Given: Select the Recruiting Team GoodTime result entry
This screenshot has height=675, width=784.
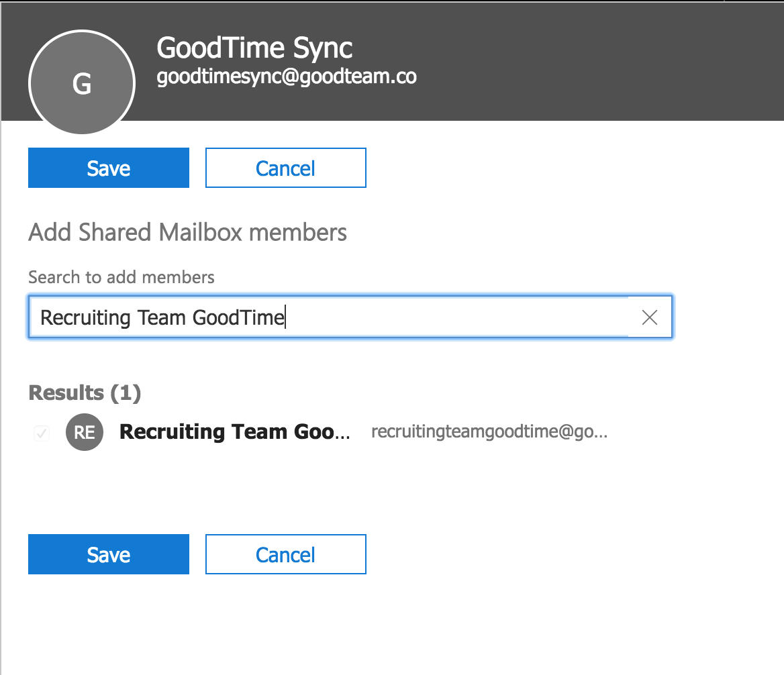Looking at the screenshot, I should tap(234, 432).
